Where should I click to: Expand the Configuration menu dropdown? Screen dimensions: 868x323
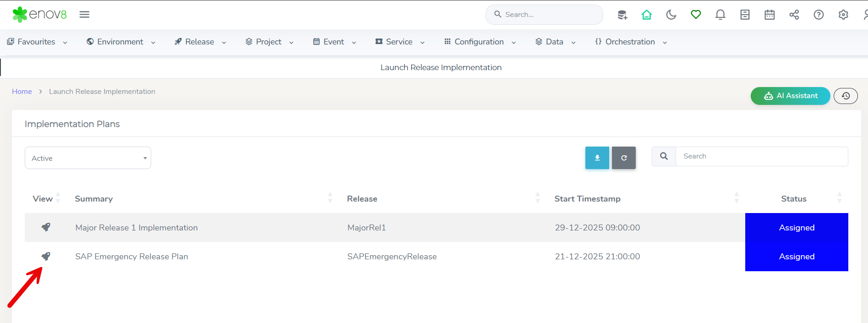pos(480,42)
